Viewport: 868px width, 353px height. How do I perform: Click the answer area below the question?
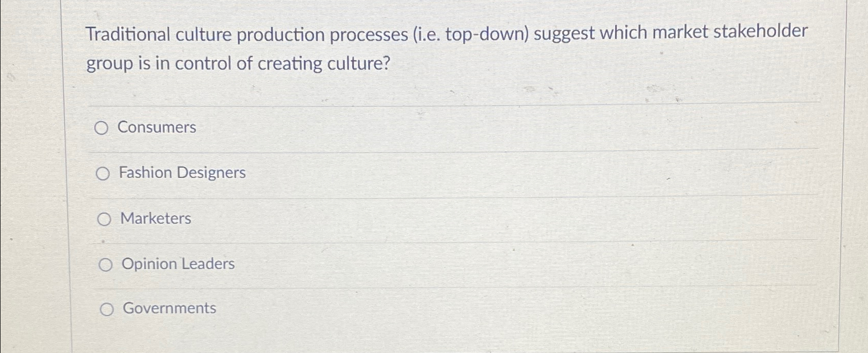[x=359, y=218]
